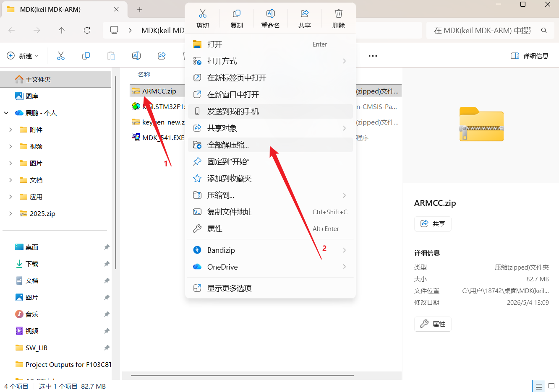Click the Cut icon in context menu
The image size is (559, 392).
click(x=203, y=14)
